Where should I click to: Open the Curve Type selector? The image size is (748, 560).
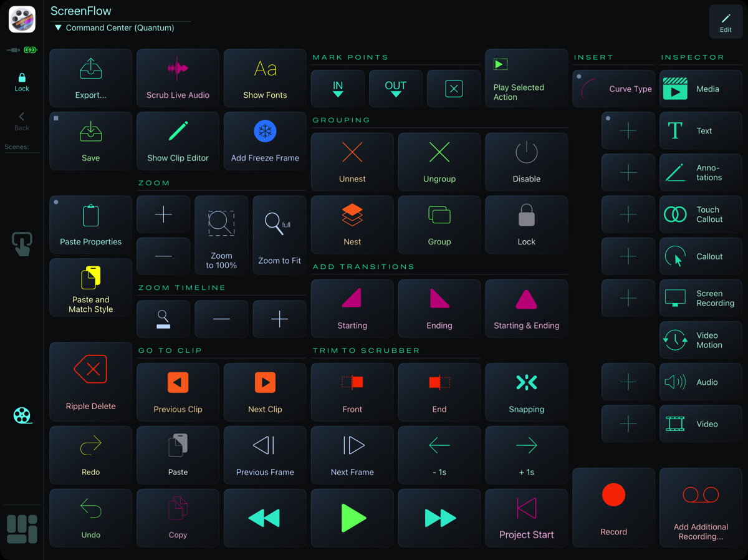pos(613,89)
